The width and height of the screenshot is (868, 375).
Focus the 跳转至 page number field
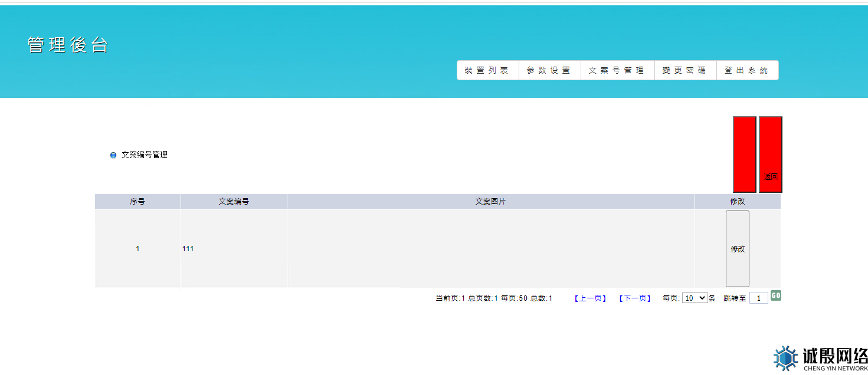(x=758, y=298)
